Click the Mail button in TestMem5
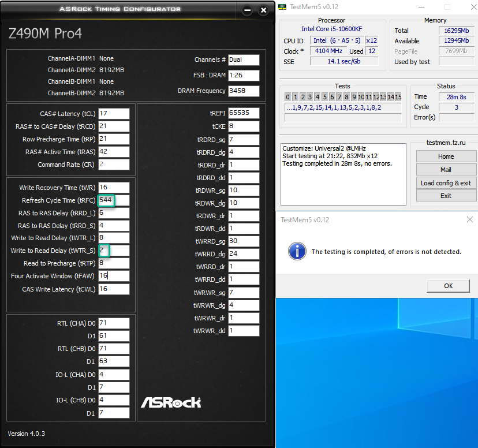 [x=446, y=170]
